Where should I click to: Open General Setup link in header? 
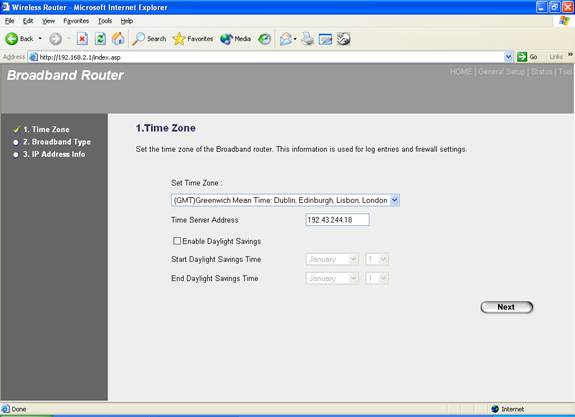pos(501,72)
